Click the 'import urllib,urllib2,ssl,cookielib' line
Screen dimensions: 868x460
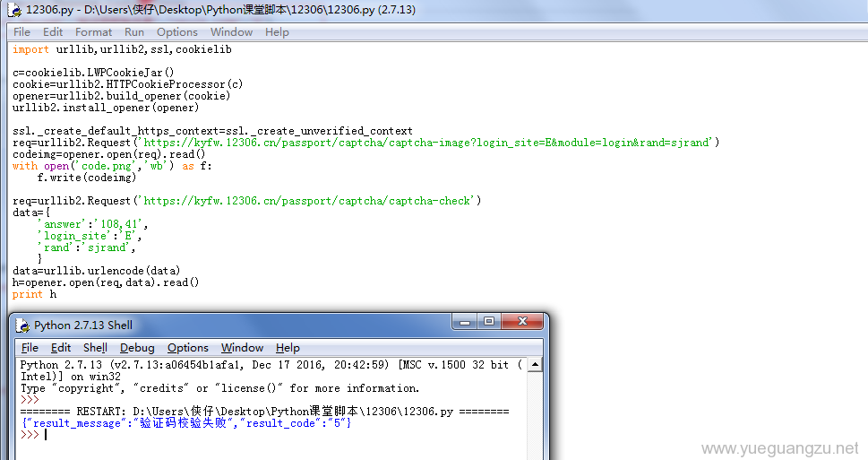tap(122, 49)
